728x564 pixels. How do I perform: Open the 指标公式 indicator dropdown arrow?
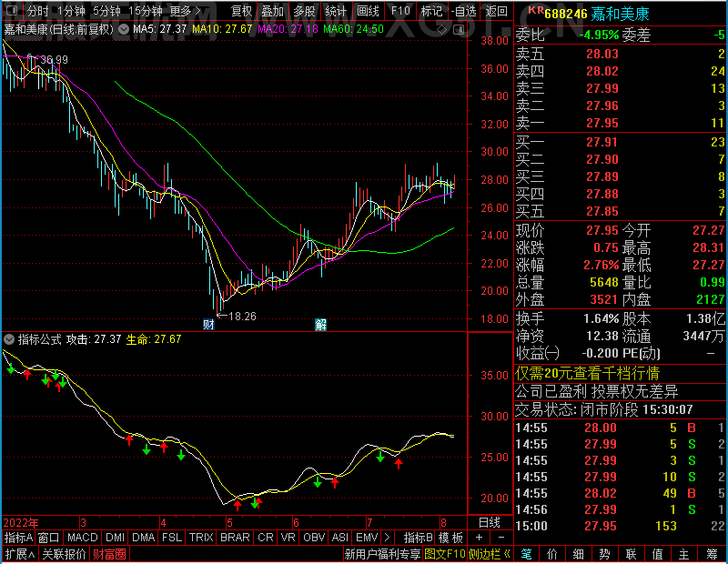[9, 339]
